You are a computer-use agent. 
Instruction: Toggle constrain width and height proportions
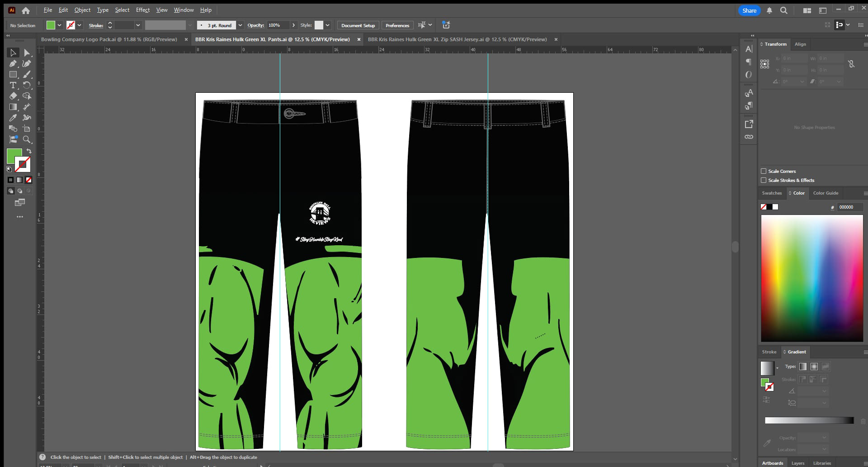click(851, 64)
